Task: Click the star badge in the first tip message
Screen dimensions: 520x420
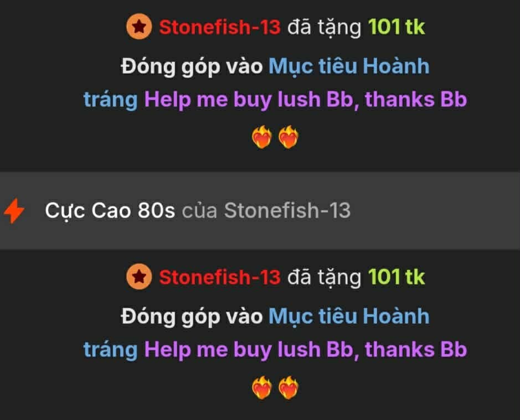Action: (139, 27)
